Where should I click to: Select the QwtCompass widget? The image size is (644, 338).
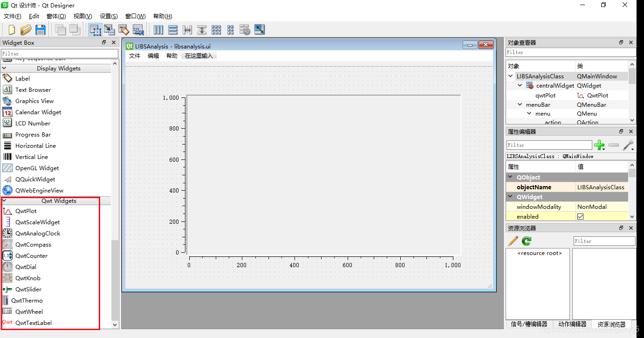[33, 245]
